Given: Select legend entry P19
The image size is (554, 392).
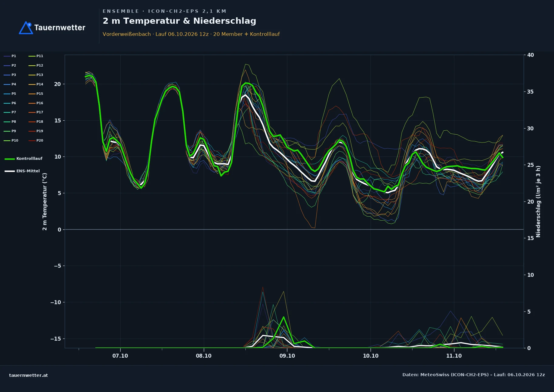Looking at the screenshot, I should 36,131.
